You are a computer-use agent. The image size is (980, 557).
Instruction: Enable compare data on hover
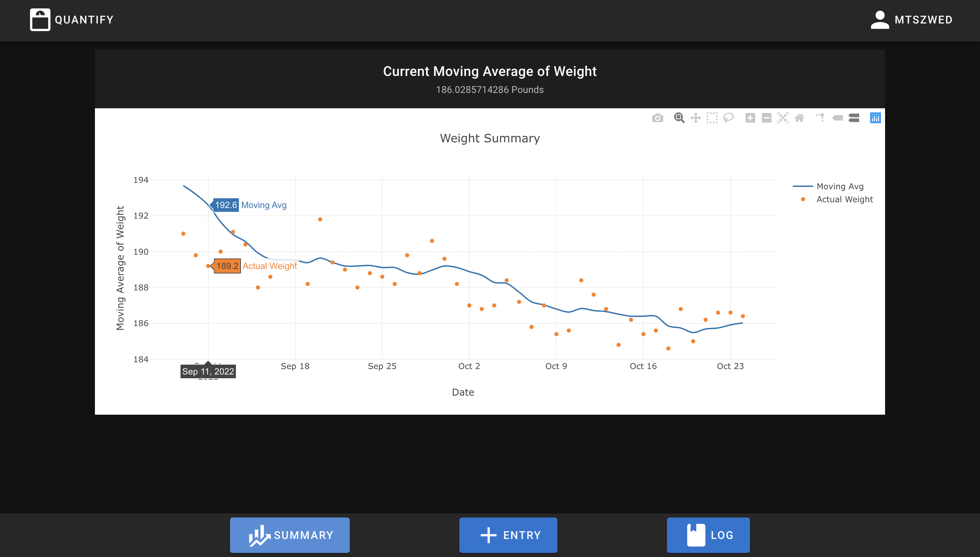point(854,118)
